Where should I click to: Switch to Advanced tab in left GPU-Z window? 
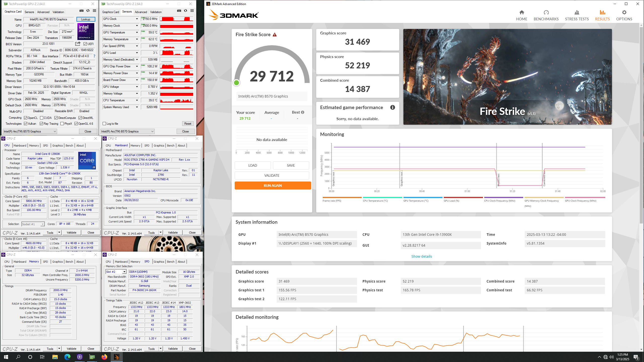(43, 12)
